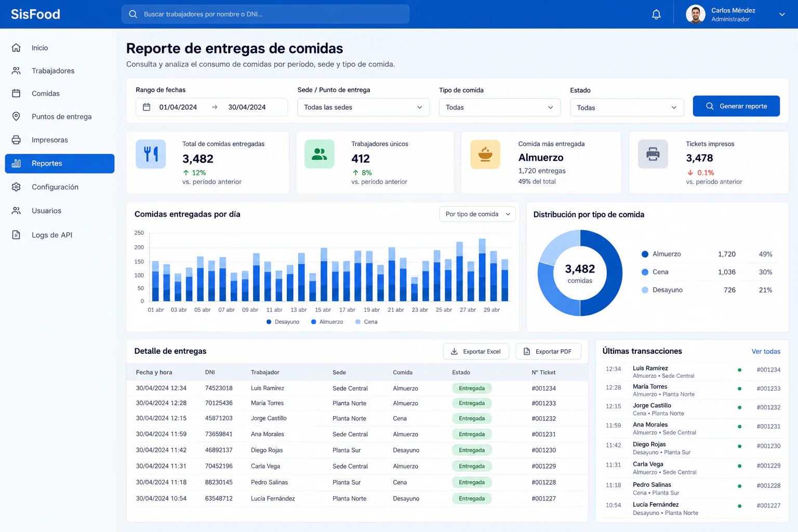The height and width of the screenshot is (532, 798).
Task: Click the Entregada badge for Lucía Fernández
Action: (472, 499)
